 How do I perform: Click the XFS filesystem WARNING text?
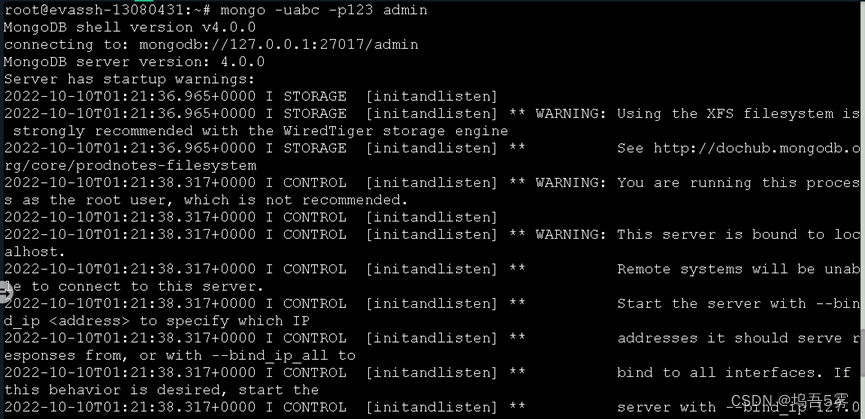(x=697, y=114)
